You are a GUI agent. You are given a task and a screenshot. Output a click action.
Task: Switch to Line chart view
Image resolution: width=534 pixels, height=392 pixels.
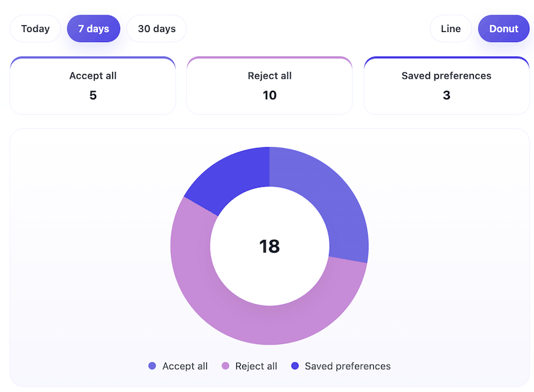[451, 29]
